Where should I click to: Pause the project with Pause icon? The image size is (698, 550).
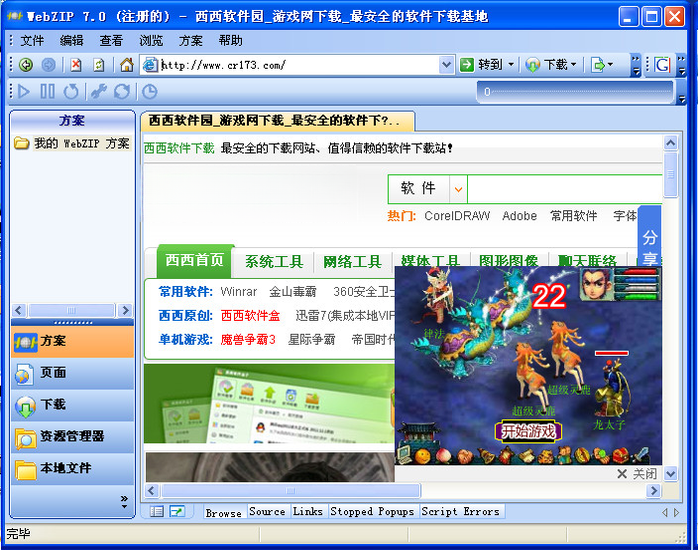(48, 92)
